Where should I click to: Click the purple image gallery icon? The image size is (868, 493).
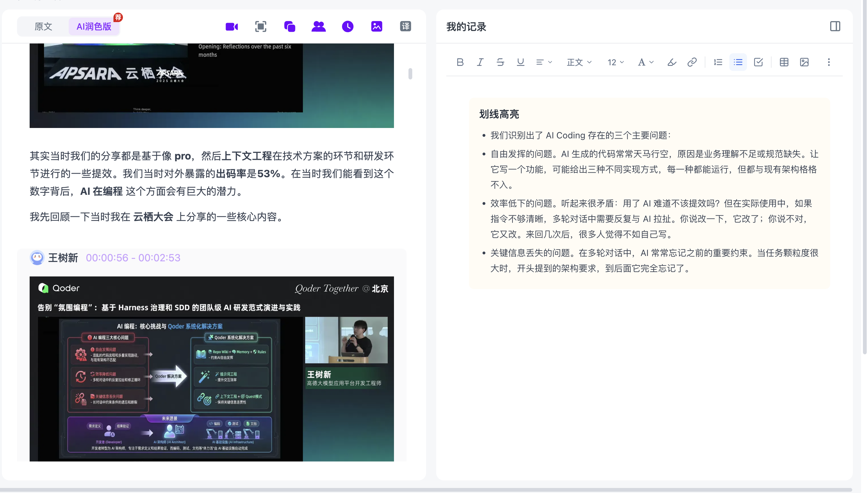coord(377,26)
